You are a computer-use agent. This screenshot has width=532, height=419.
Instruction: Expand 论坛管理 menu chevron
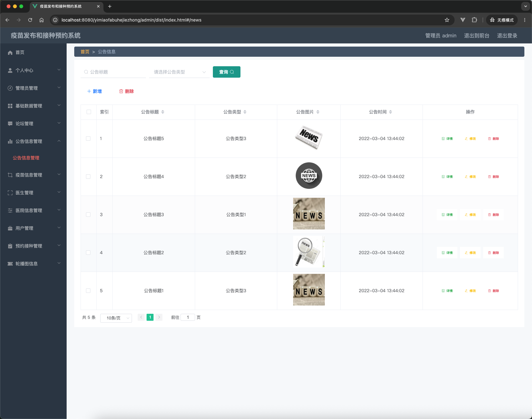[59, 123]
